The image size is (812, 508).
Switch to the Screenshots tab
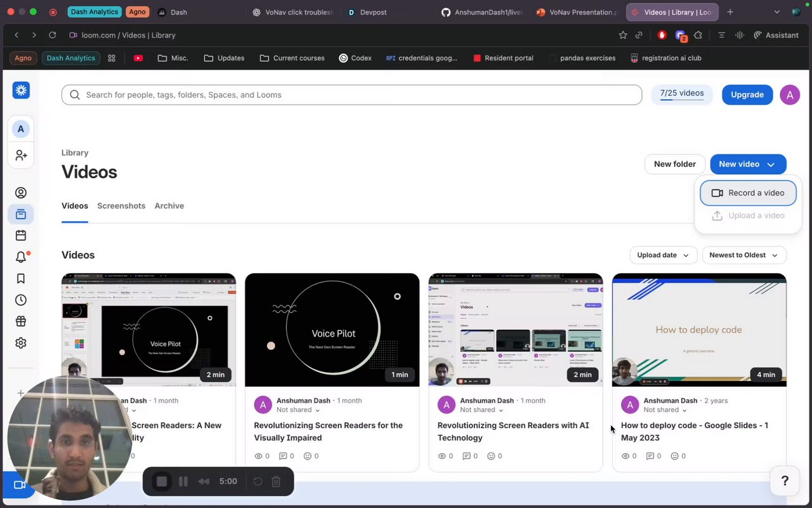tap(121, 206)
